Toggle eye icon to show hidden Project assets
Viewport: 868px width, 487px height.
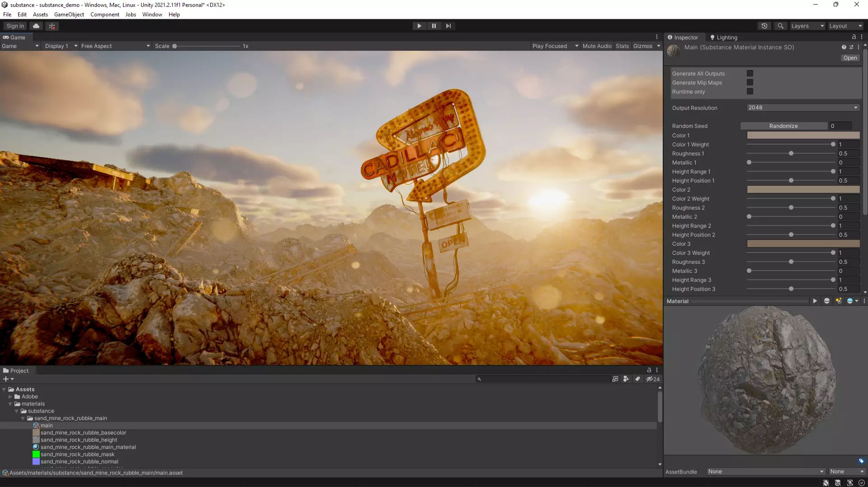point(650,379)
